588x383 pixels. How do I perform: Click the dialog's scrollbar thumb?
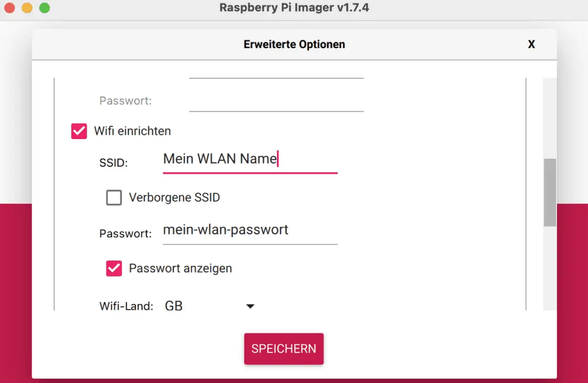[x=550, y=193]
